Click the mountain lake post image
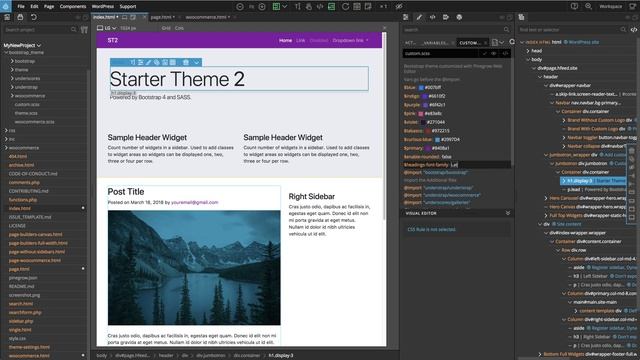This screenshot has height=360, width=640. 194,268
